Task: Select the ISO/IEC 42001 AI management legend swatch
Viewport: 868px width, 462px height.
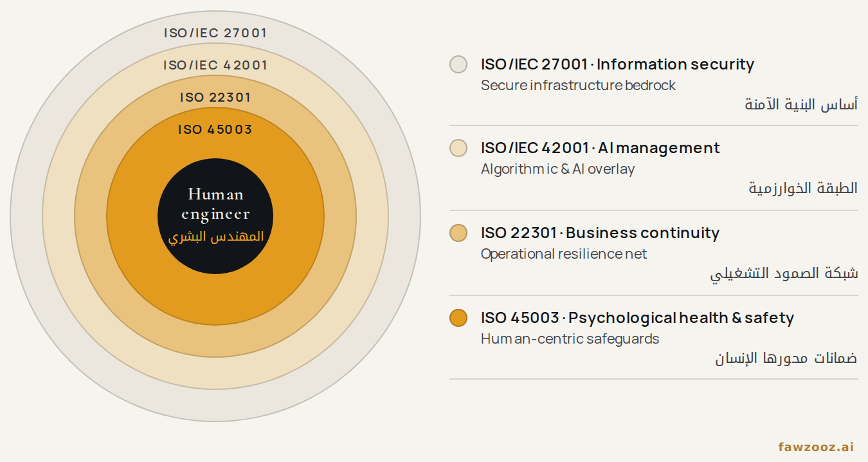Action: [458, 148]
